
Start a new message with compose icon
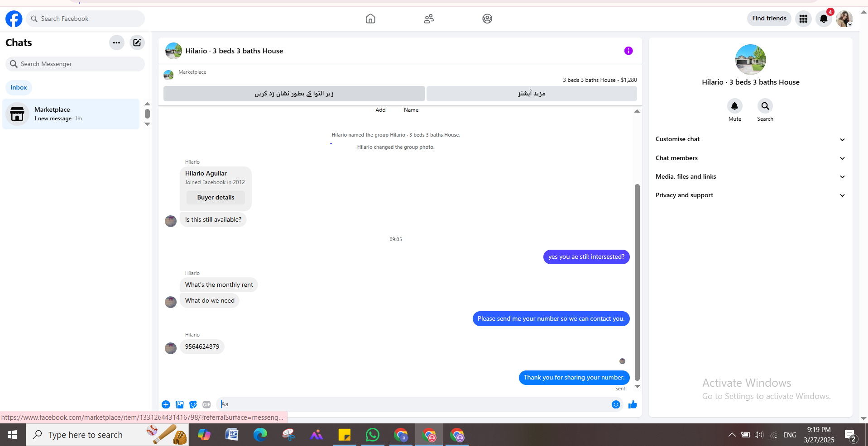(x=137, y=43)
